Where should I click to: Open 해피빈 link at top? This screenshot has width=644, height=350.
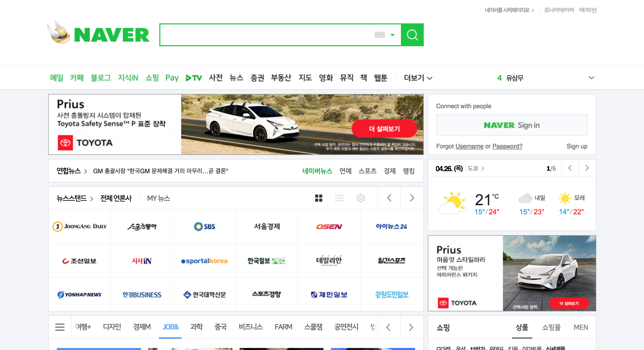click(588, 10)
